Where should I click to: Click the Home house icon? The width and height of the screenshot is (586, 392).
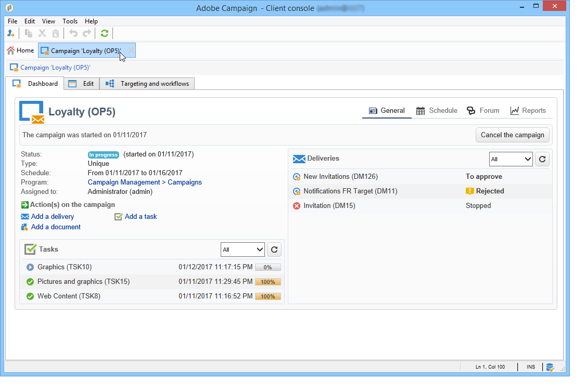[x=11, y=50]
